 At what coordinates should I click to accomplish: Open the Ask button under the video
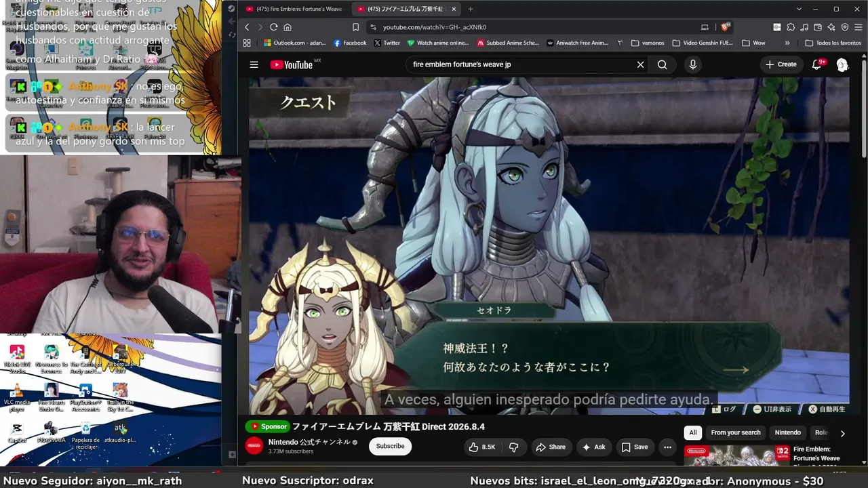593,447
